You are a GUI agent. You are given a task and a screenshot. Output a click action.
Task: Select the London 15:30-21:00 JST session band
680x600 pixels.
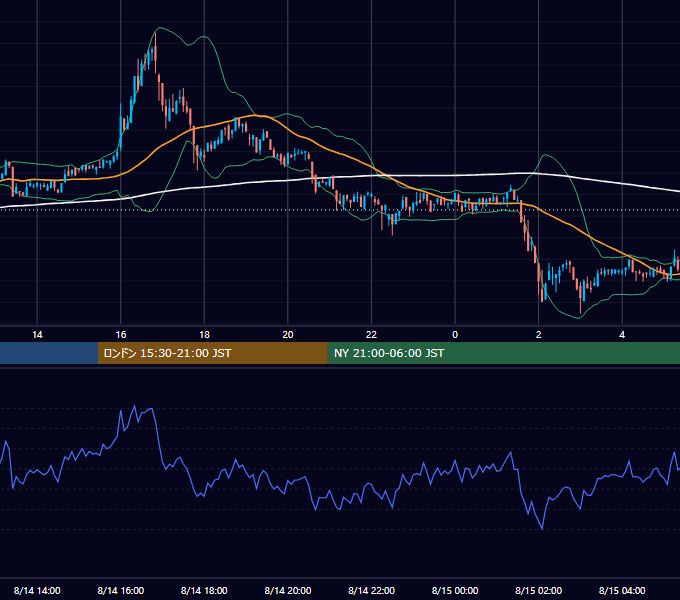pos(212,353)
